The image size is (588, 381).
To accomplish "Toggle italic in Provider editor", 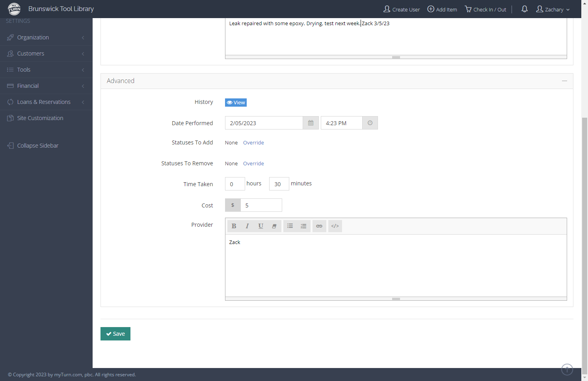I will click(247, 226).
